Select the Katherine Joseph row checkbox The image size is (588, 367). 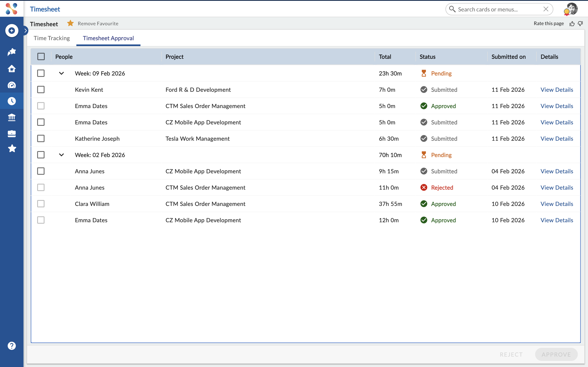41,139
